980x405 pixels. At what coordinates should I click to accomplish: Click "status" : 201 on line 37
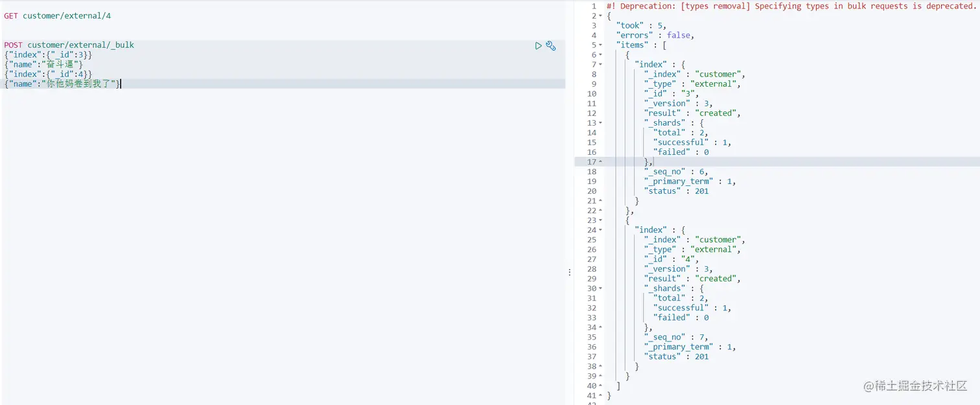point(677,356)
